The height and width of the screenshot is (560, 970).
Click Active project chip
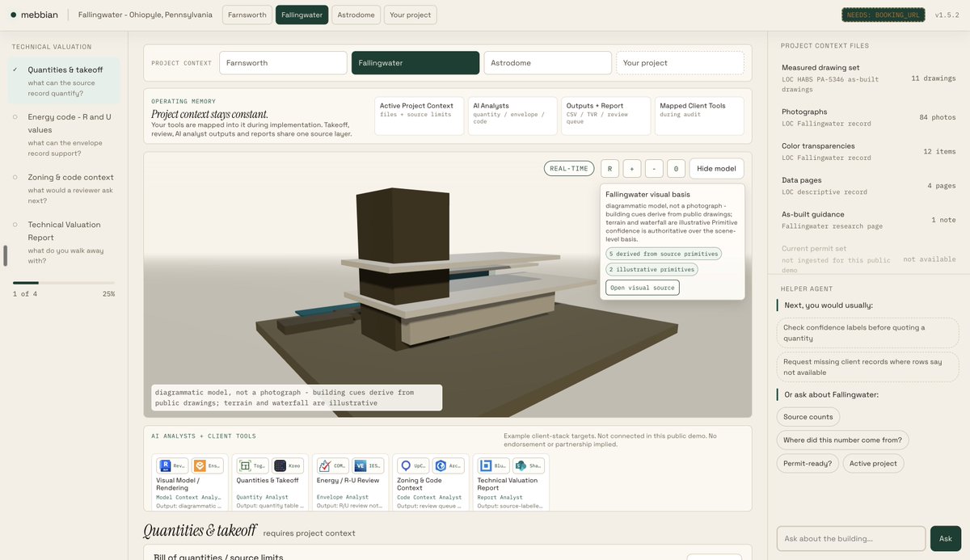point(873,464)
